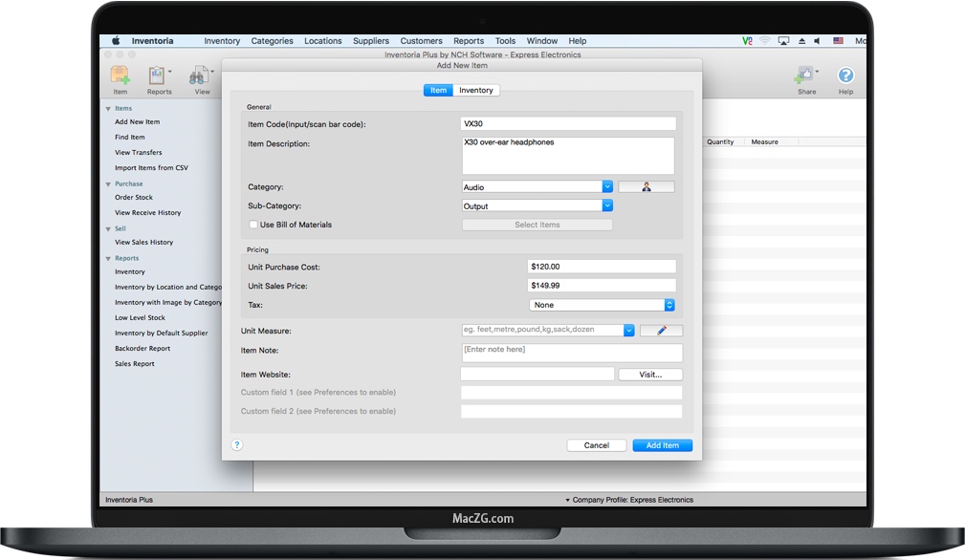Open the Sub-Category dropdown showing Output

(606, 205)
